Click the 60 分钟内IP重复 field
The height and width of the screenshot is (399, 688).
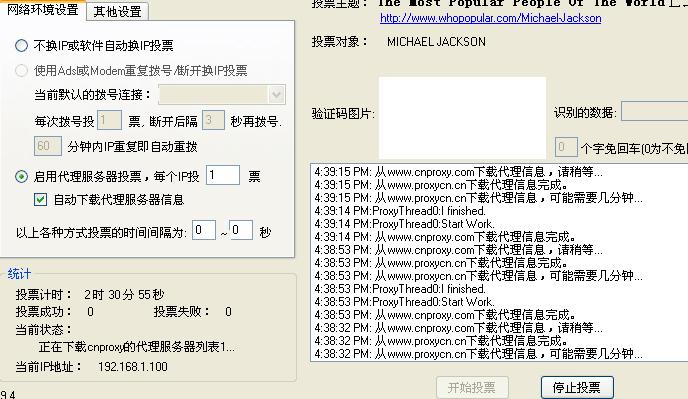coord(48,146)
